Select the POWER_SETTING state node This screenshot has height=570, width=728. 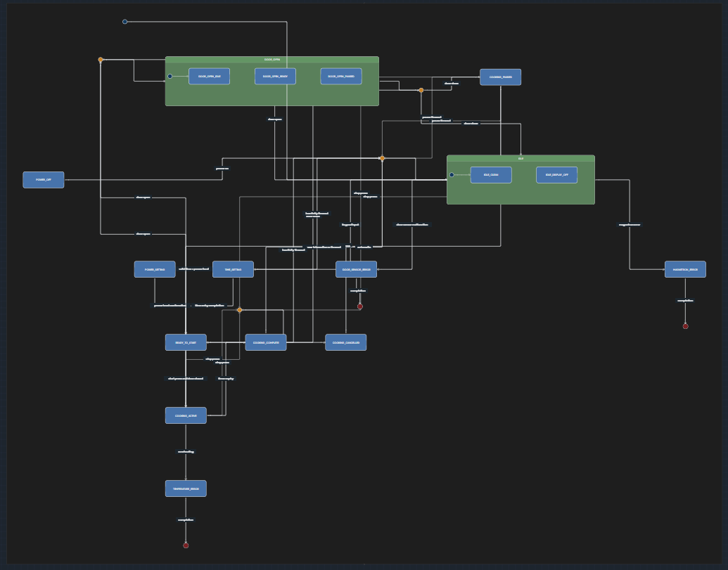point(155,269)
